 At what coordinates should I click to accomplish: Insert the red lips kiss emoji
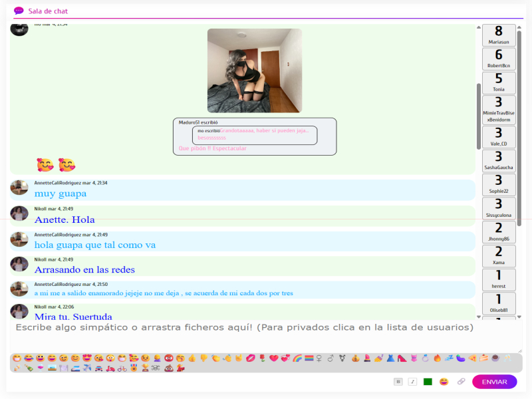pos(249,358)
